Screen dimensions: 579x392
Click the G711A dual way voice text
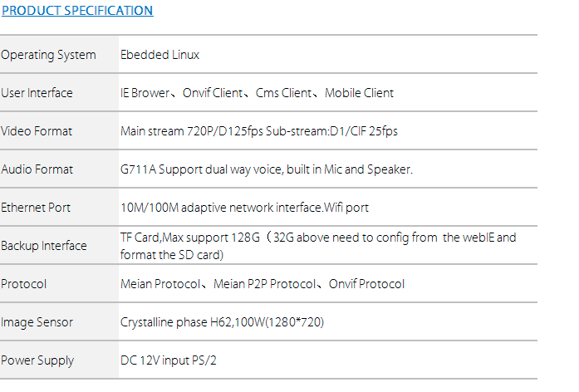pos(266,169)
